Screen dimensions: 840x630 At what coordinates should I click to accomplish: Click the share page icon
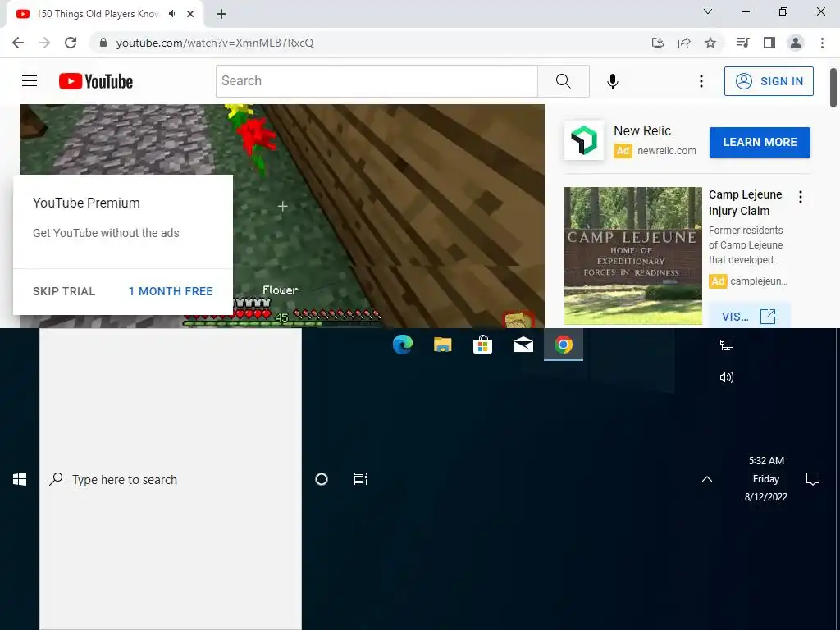[684, 43]
